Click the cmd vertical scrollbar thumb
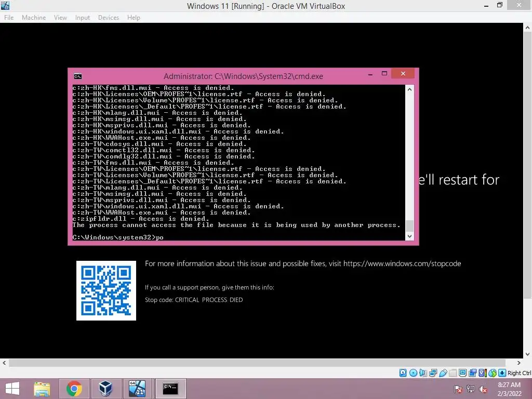Image resolution: width=532 pixels, height=399 pixels. pos(409,225)
